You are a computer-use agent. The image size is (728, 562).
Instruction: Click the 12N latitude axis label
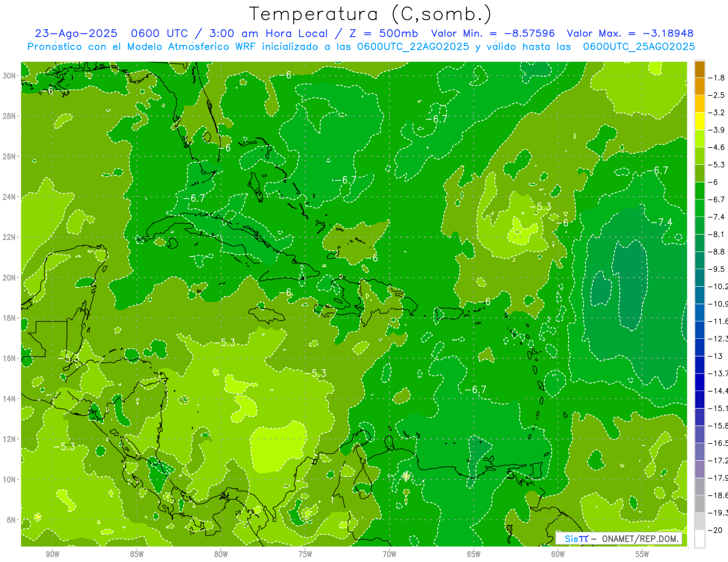(9, 439)
